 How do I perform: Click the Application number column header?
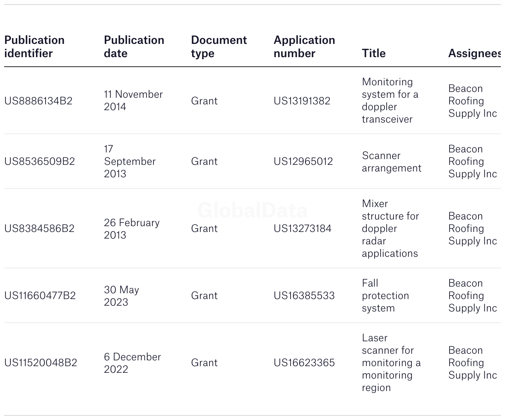tap(304, 46)
